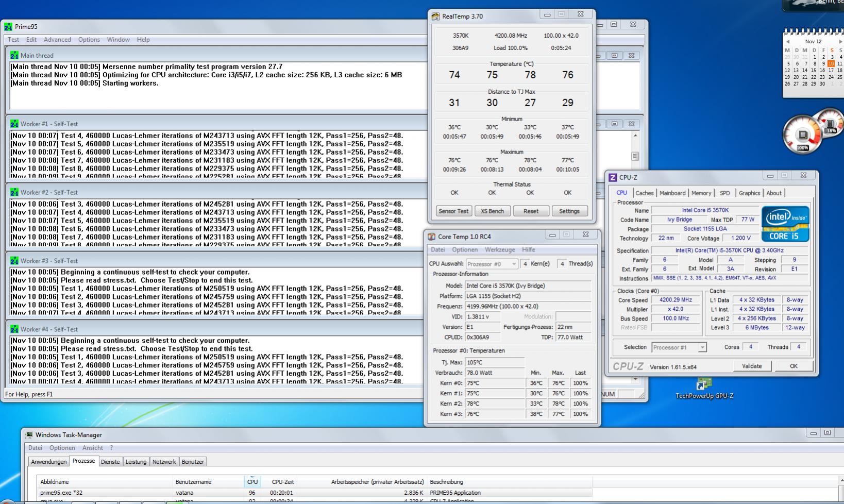The width and height of the screenshot is (844, 504).
Task: Click the RealTemp title bar icon
Action: click(x=436, y=16)
